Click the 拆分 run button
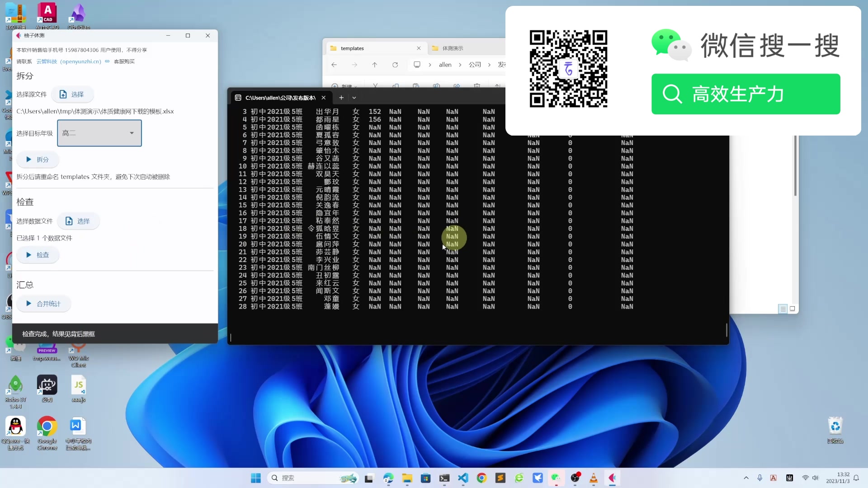 pos(38,160)
